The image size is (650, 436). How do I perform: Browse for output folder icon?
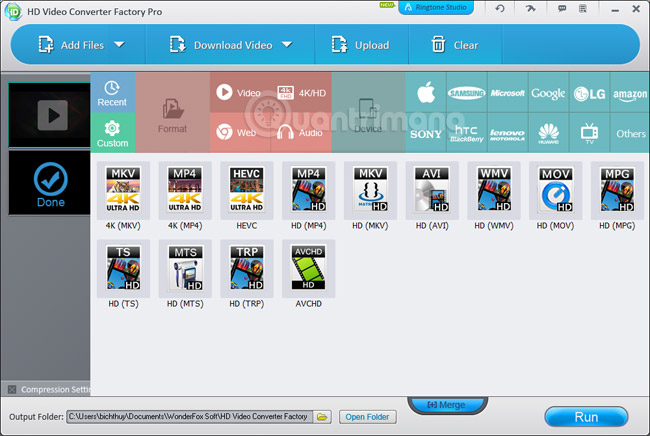click(323, 417)
